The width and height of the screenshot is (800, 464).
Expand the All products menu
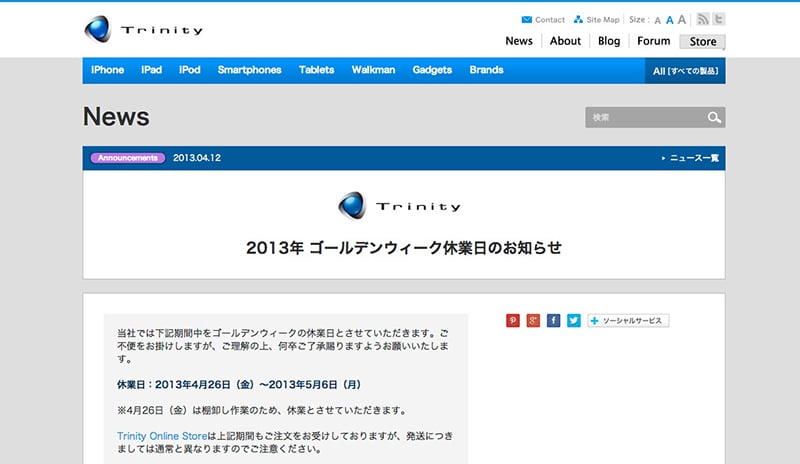click(x=685, y=71)
